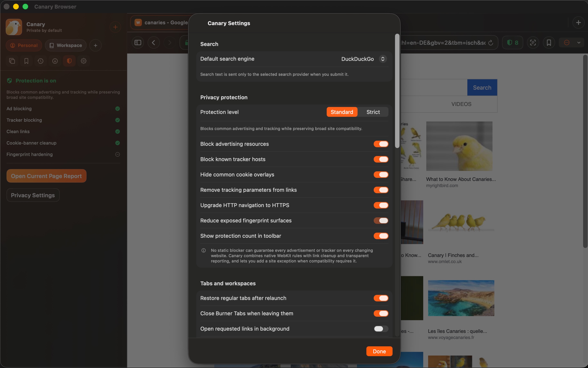Click Open Current Page Report button

coord(46,176)
